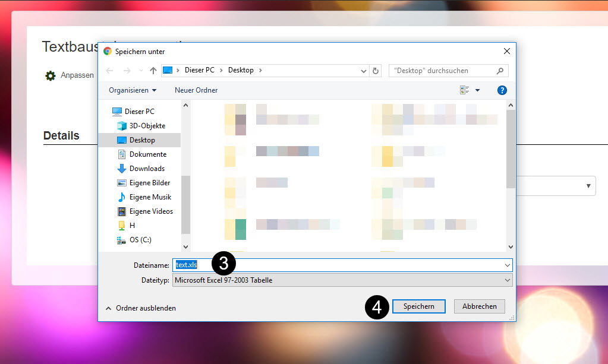Collapse folders with Ordner ausblenden
The width and height of the screenshot is (608, 364).
click(x=140, y=308)
